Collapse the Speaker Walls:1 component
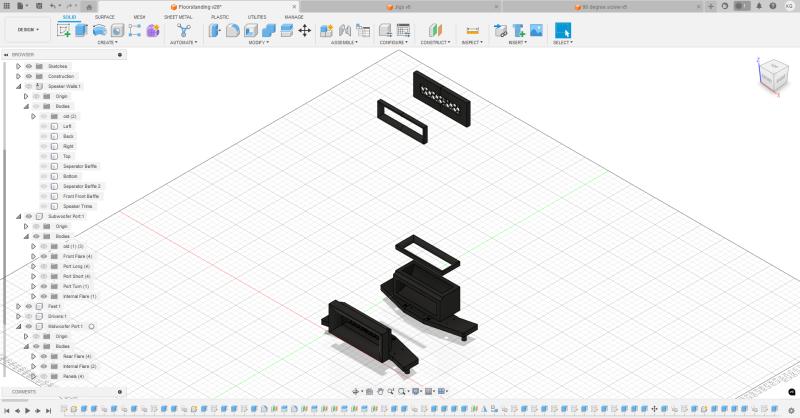Viewport: 800px width, 418px height. (x=18, y=86)
